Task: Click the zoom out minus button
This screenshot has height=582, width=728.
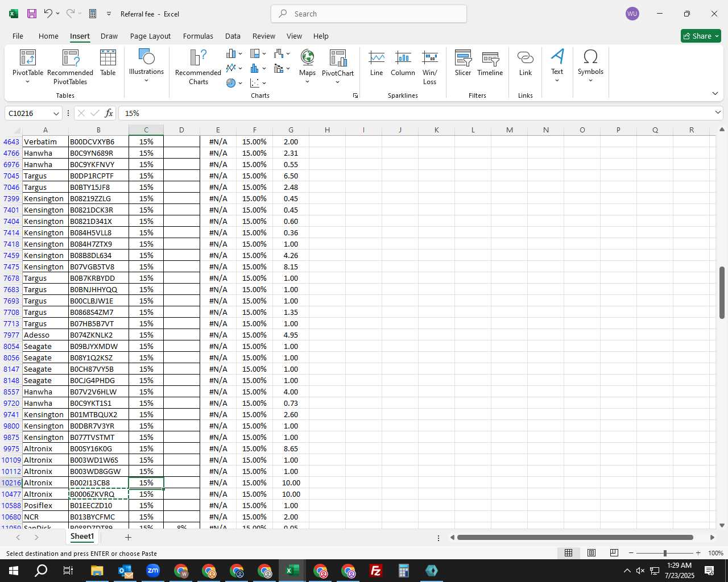Action: 631,553
